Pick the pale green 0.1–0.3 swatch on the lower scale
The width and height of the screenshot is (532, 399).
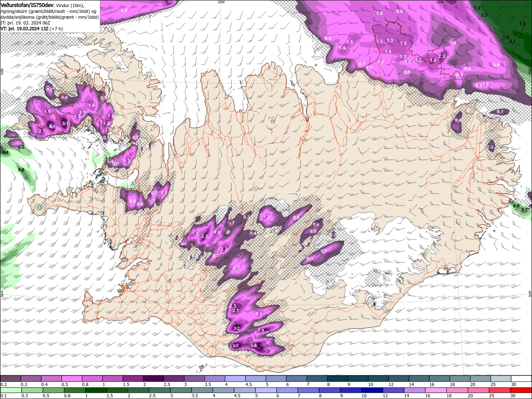pos(11,390)
